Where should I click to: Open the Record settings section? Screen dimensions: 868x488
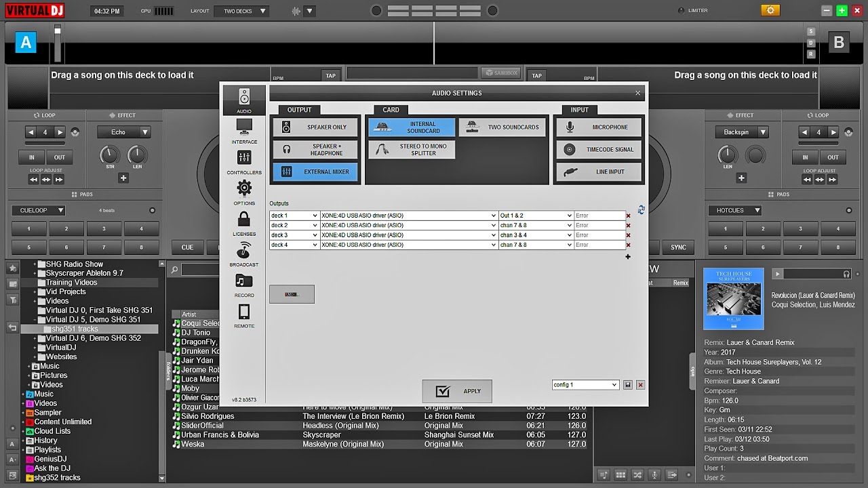(244, 285)
